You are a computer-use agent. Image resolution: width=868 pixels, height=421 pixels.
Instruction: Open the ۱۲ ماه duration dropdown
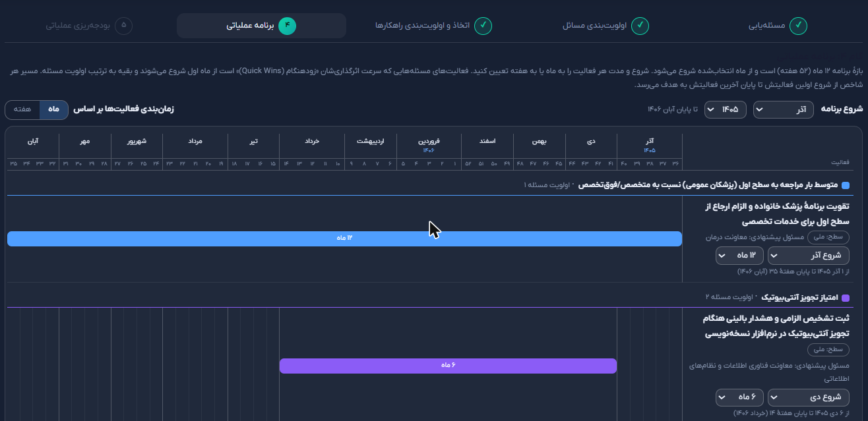coord(739,256)
